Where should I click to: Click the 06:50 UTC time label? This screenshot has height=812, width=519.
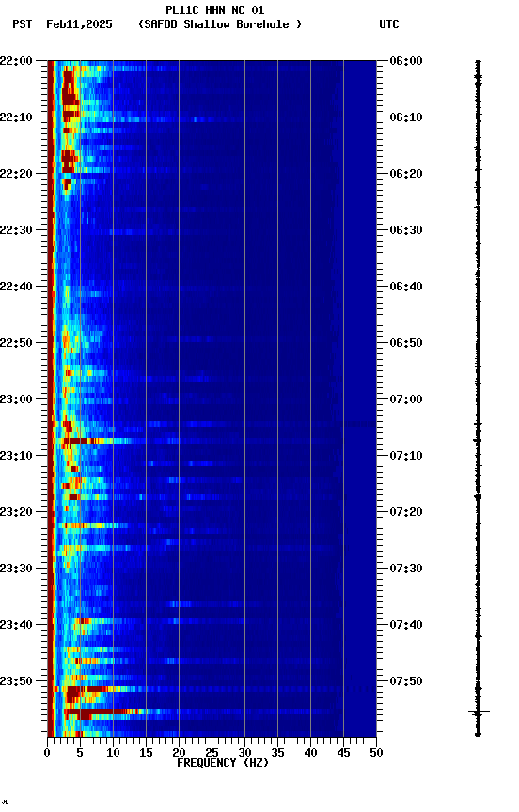coord(406,343)
